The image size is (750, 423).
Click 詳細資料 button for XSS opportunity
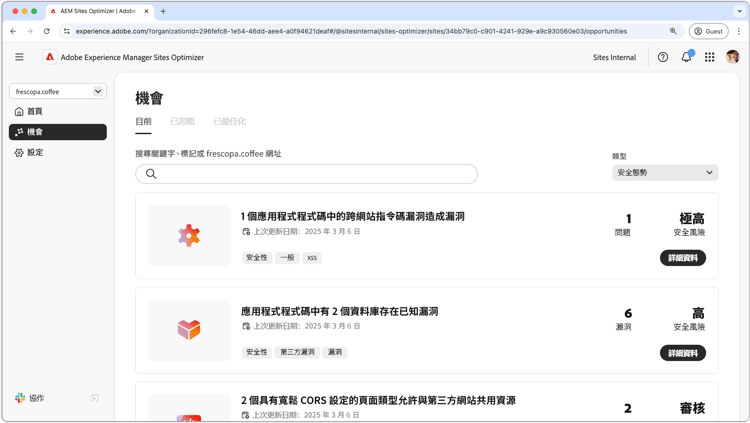683,258
